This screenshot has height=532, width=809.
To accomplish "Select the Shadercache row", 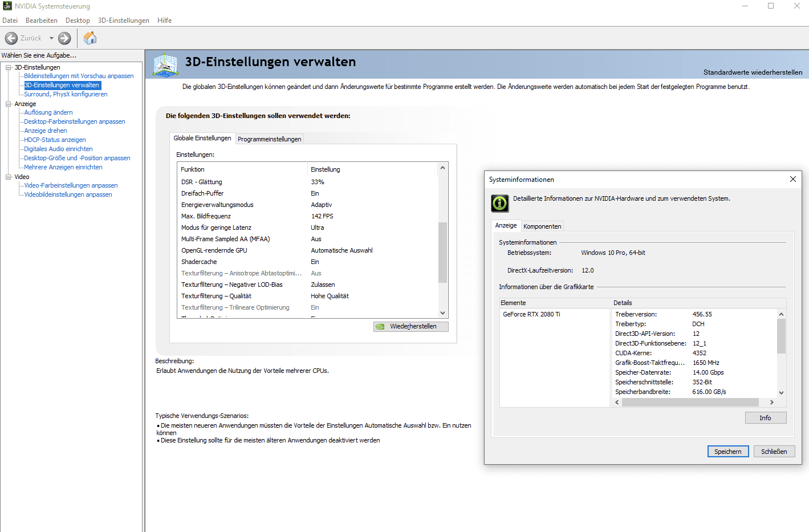I will 308,262.
